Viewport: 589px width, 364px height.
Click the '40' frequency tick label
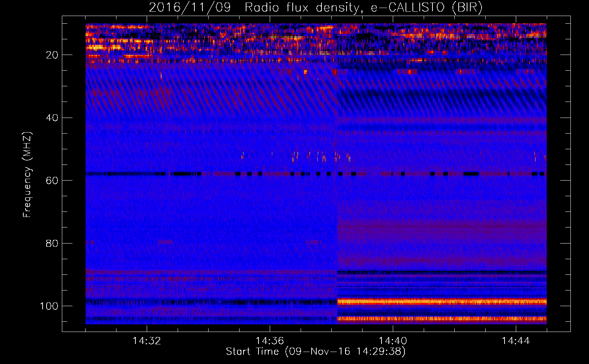(x=52, y=118)
